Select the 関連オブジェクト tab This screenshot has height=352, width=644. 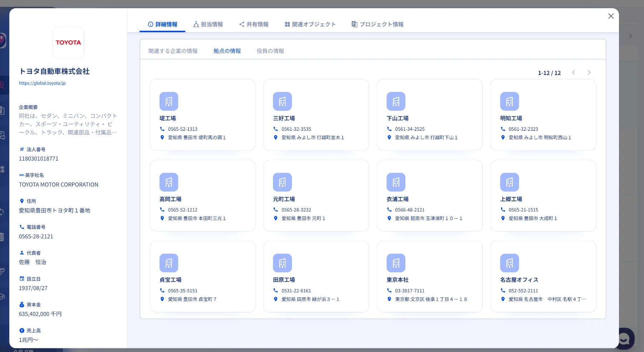[310, 24]
